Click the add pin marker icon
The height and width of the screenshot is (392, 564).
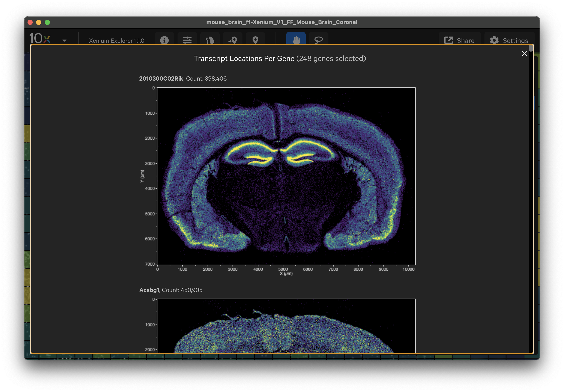256,39
